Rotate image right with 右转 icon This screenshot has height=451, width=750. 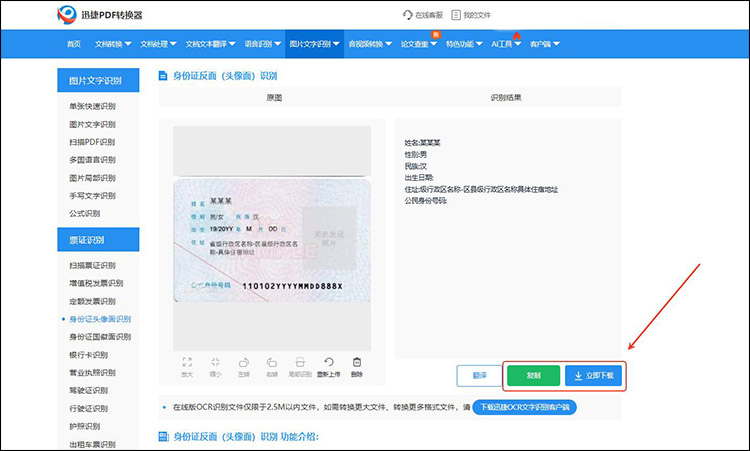pos(272,363)
